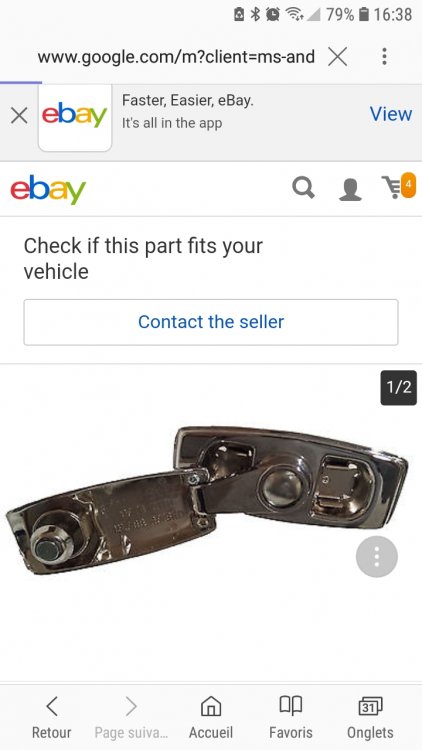Open the eBay account profile icon
Image resolution: width=422 pixels, height=750 pixels.
(350, 188)
